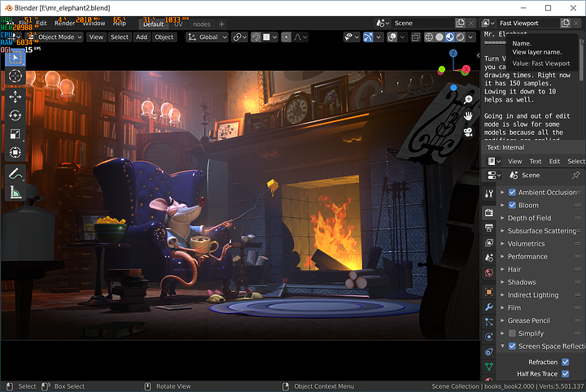Toggle camera view with the camera icon
Image resolution: width=586 pixels, height=392 pixels.
pos(468,133)
